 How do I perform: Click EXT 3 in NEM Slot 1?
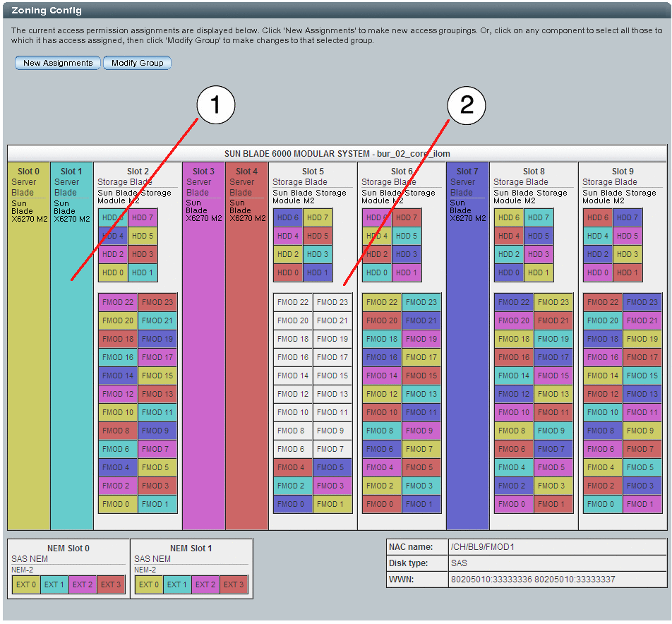click(x=234, y=585)
